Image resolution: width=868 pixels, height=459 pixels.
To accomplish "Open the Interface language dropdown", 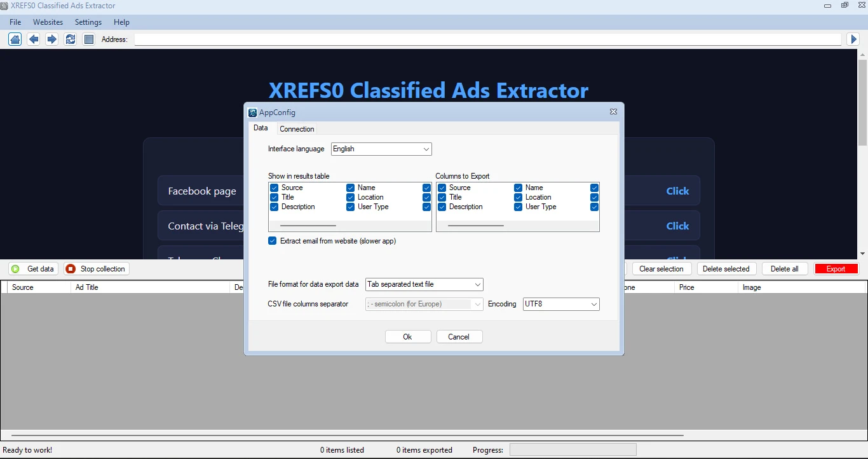I will click(381, 149).
